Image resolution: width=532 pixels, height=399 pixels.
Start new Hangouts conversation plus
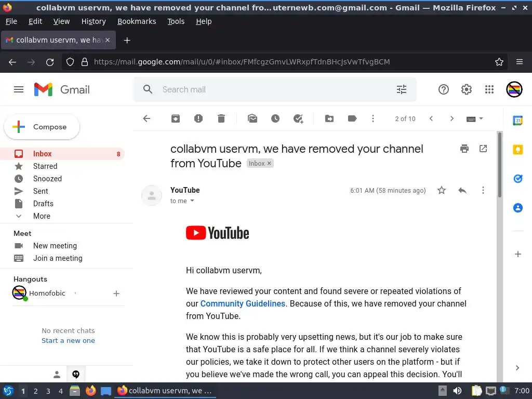point(116,294)
